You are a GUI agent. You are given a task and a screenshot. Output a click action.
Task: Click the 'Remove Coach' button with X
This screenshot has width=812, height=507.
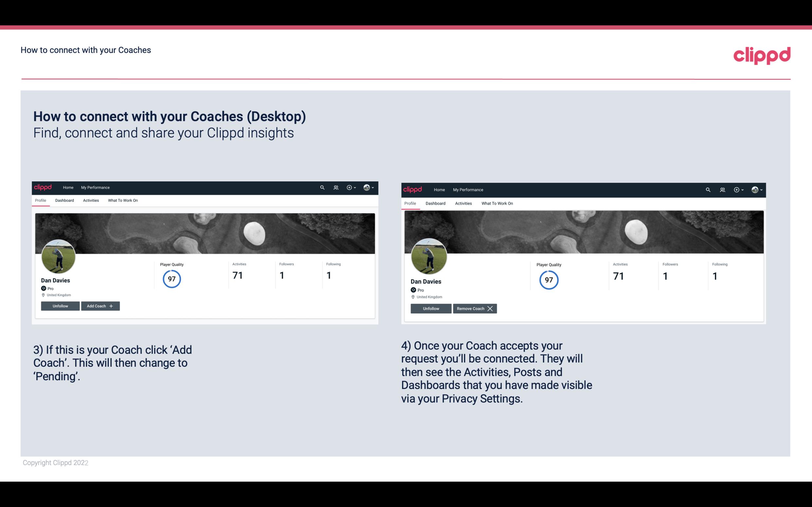coord(474,308)
